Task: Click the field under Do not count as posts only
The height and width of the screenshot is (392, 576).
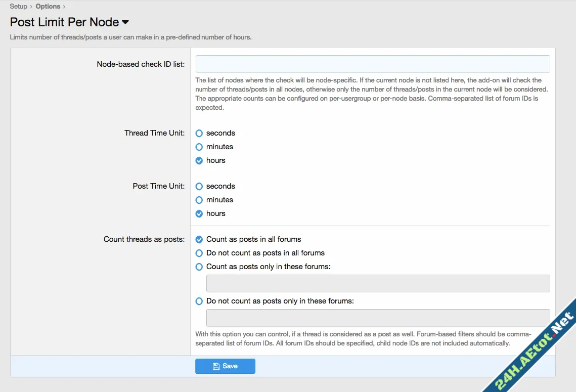Action: tap(377, 318)
